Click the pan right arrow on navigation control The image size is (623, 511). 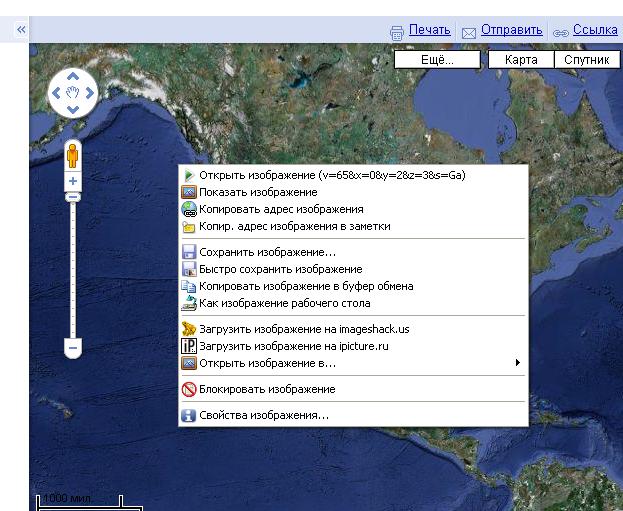click(90, 93)
